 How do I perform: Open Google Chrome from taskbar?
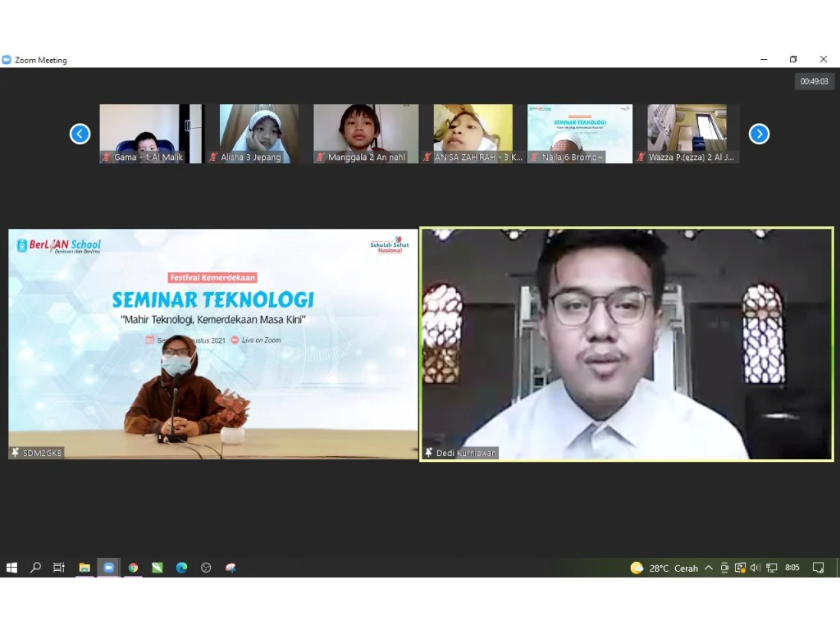[x=133, y=568]
